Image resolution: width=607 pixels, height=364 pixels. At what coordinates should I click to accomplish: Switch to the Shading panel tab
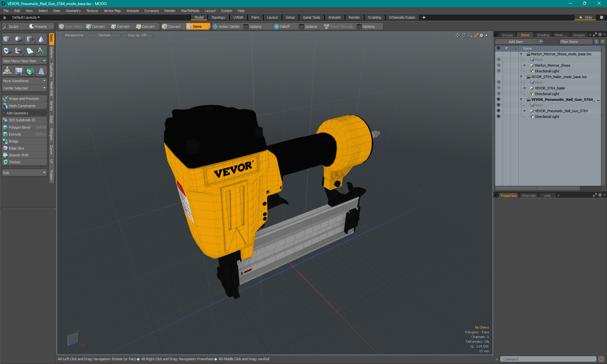point(543,35)
